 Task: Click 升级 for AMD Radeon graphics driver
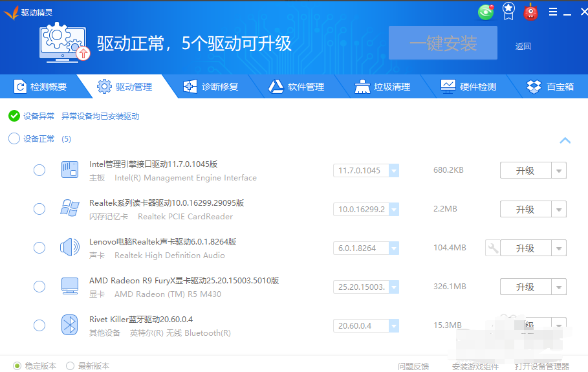pyautogui.click(x=525, y=287)
